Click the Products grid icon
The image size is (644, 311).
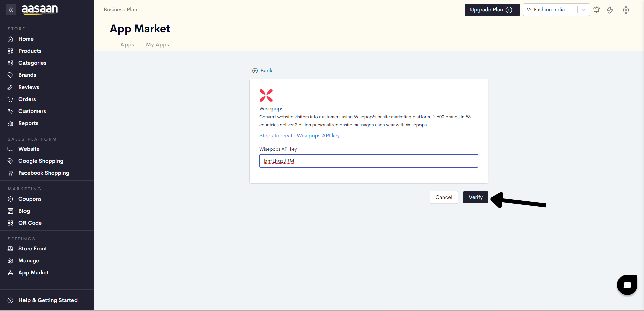(x=10, y=51)
